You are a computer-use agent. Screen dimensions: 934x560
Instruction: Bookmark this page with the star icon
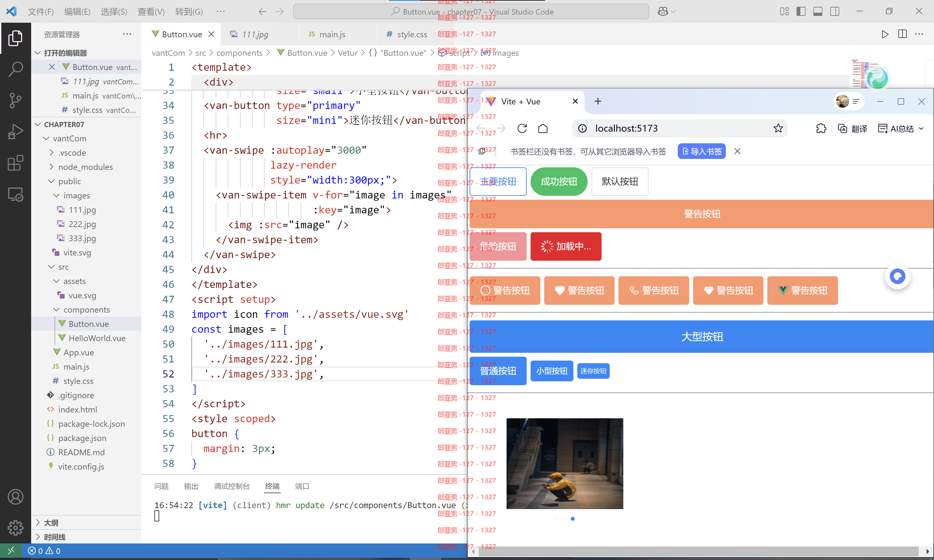click(778, 129)
